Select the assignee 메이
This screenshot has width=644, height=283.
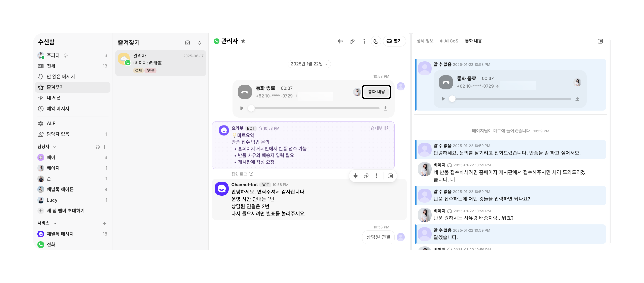click(72, 157)
